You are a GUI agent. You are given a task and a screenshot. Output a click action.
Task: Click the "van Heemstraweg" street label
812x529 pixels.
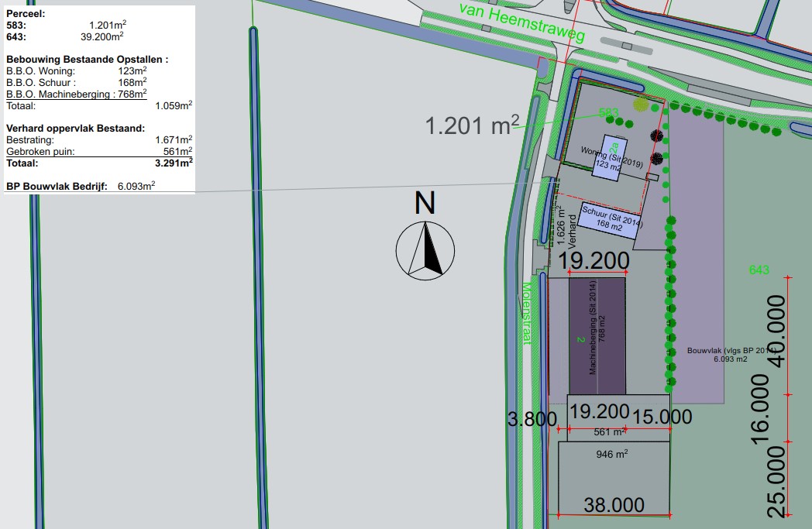tap(522, 22)
